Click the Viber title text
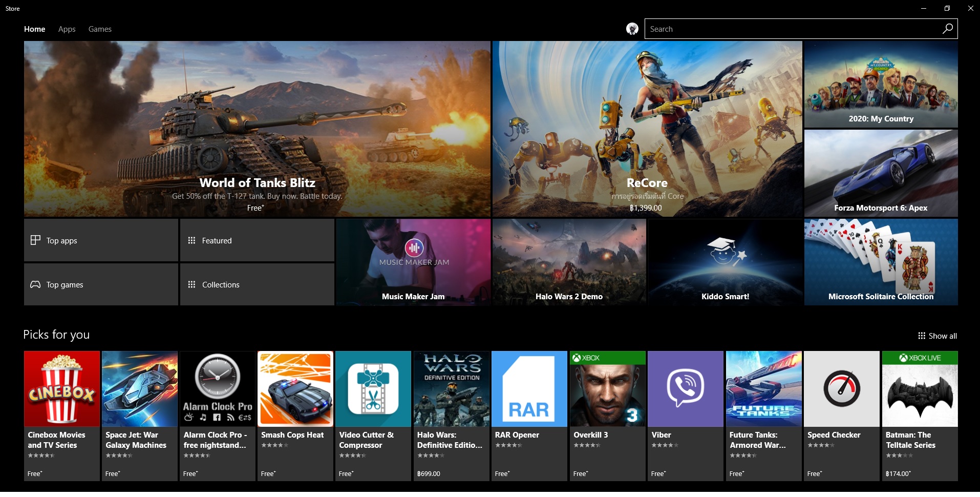The height and width of the screenshot is (497, 980). [661, 434]
